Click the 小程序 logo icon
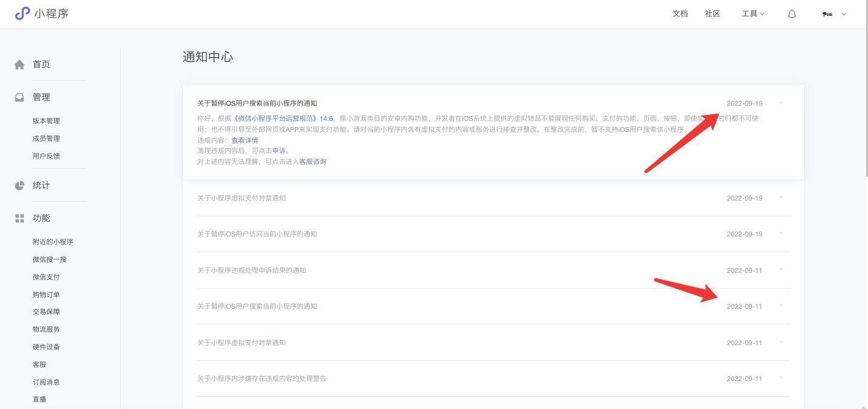The image size is (868, 409). pos(22,13)
